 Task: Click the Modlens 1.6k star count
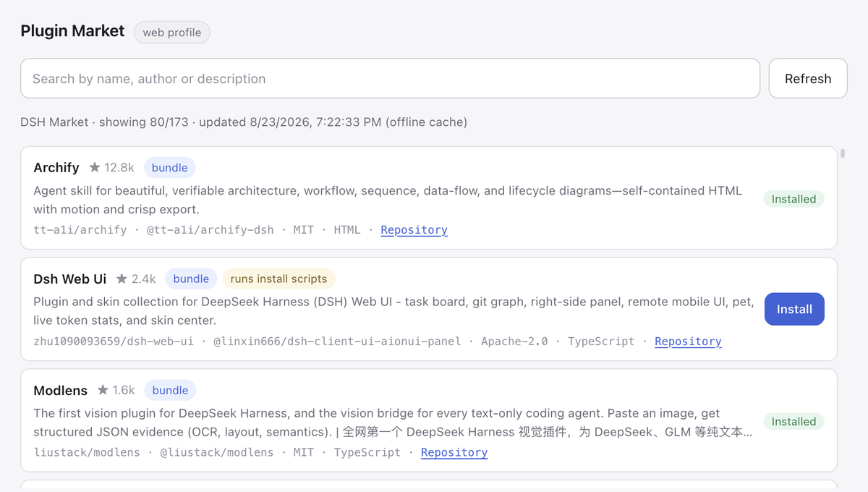124,390
